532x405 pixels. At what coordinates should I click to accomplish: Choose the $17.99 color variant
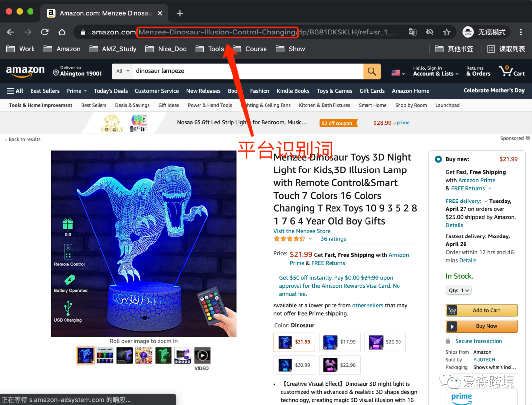click(339, 342)
